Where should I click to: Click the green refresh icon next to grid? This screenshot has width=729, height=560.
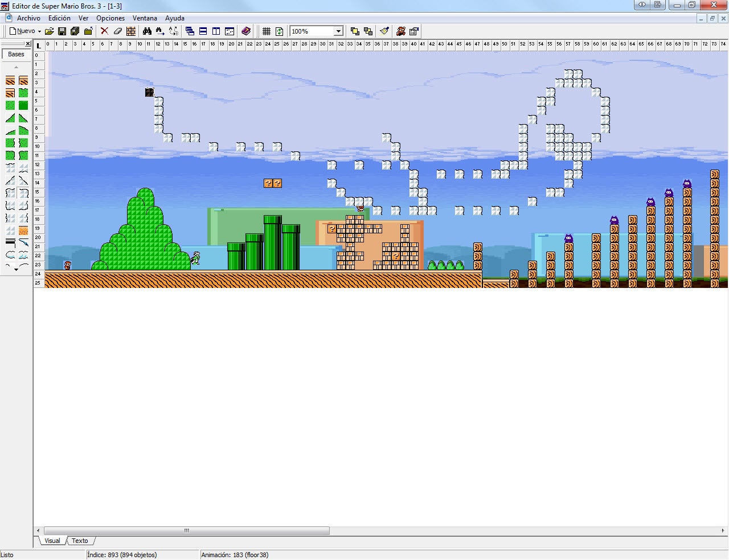(280, 31)
